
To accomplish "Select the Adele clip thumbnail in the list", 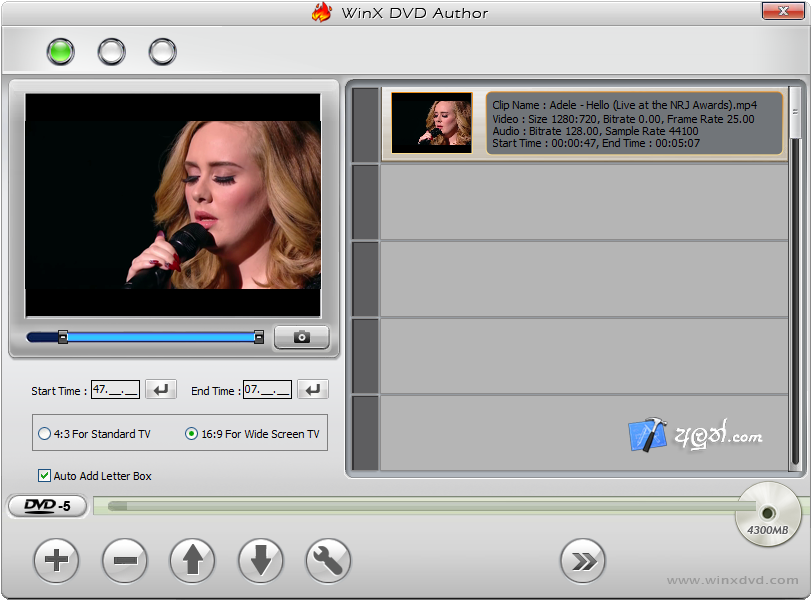I will point(431,123).
